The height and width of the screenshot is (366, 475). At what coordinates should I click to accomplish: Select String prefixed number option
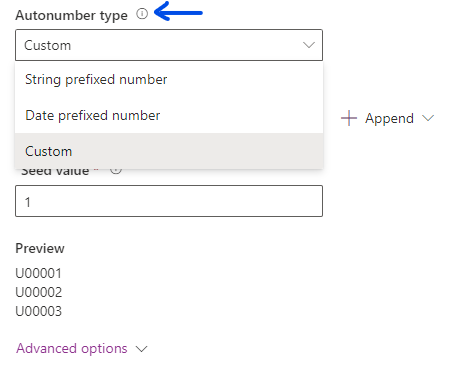[169, 79]
